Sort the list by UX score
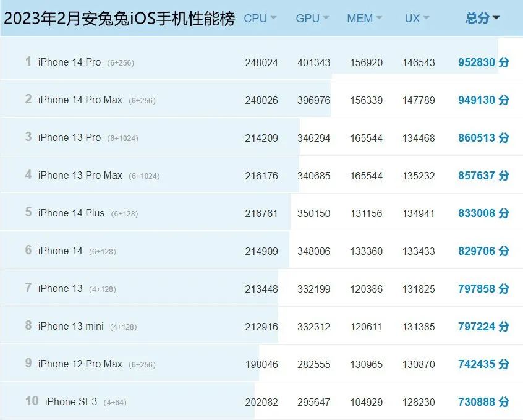Viewport: 523px width, 420px height. [411, 18]
